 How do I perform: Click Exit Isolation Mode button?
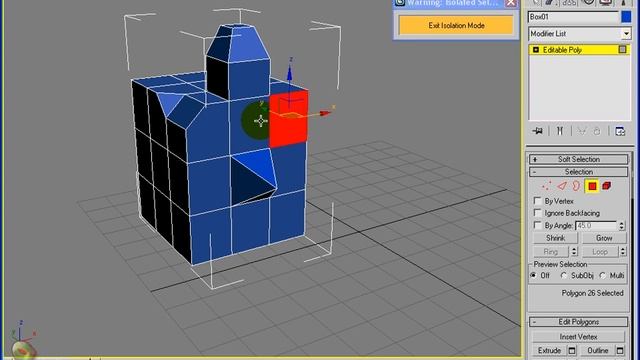coord(456,25)
